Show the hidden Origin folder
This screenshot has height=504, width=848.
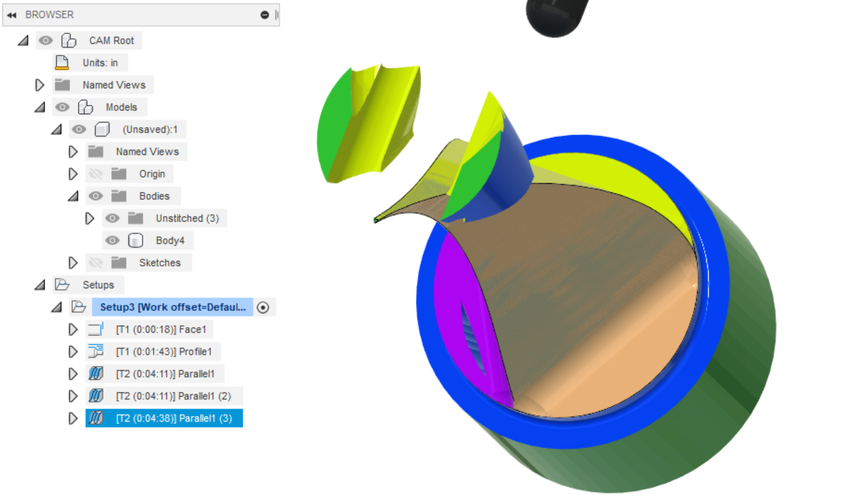(96, 174)
